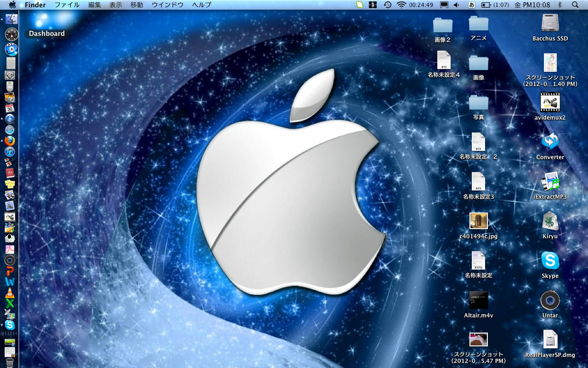Open the date and time menu
588x368 pixels.
[x=532, y=5]
